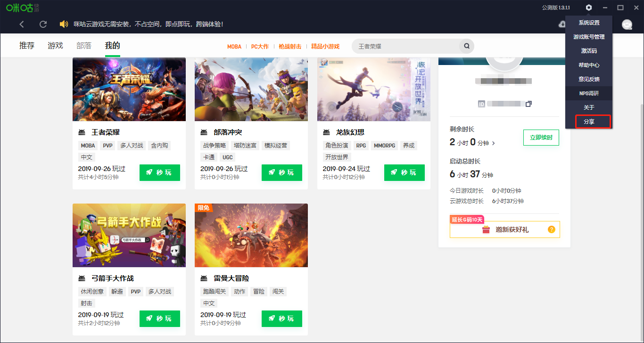Click the 跑酷闯关 tag under 雷曼大冒险
Viewport: 644px width, 343px height.
coord(215,292)
